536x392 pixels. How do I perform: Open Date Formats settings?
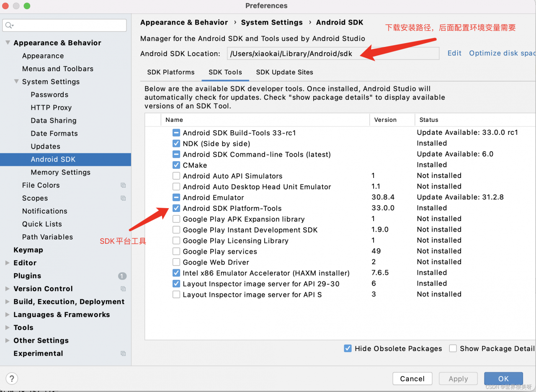(54, 134)
